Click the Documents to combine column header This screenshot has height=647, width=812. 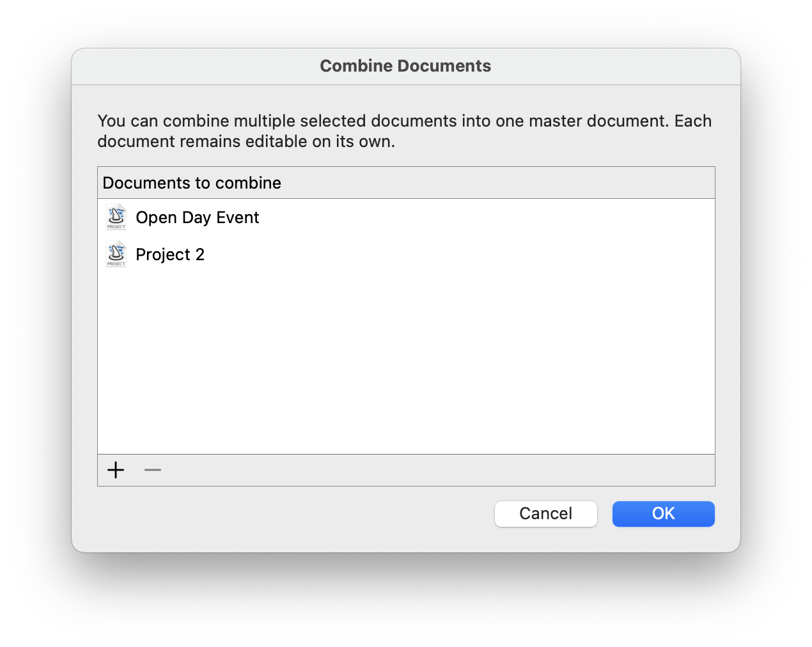coord(192,183)
